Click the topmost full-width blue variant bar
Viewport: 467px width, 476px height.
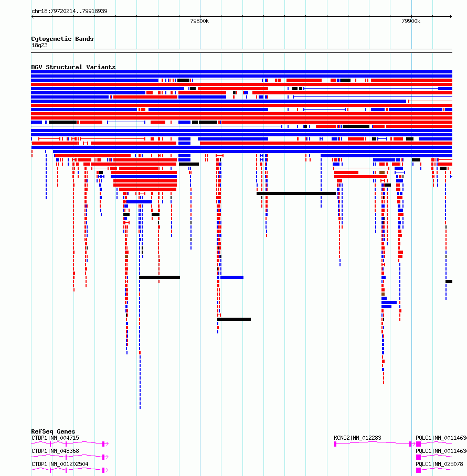point(241,72)
